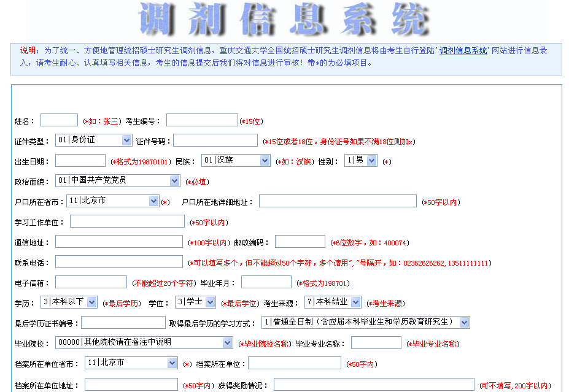Expand the 政治面貌 dropdown

pos(118,180)
